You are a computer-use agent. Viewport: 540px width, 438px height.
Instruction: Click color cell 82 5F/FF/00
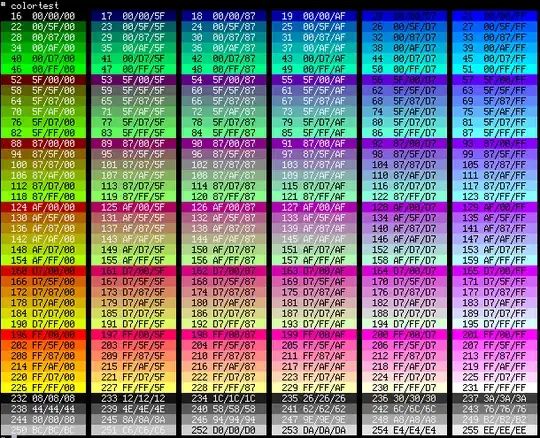(43, 133)
